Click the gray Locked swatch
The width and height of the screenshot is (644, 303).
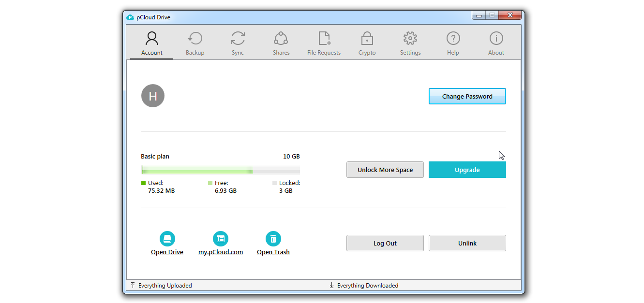275,183
